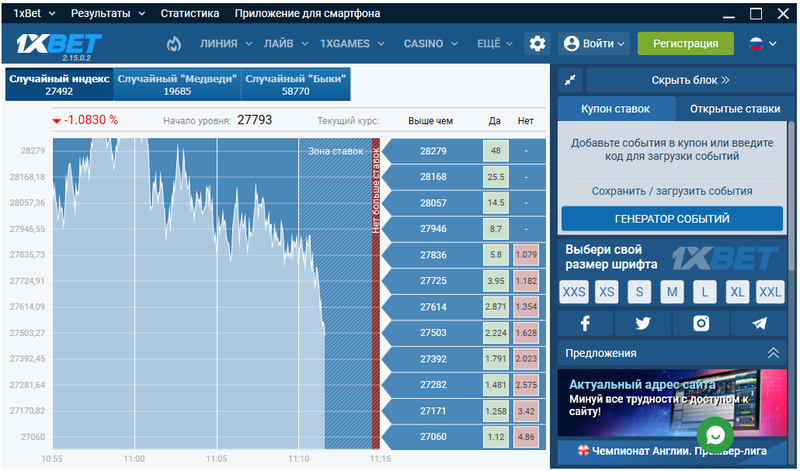
Task: Click the green Регистрация button
Action: tap(685, 44)
